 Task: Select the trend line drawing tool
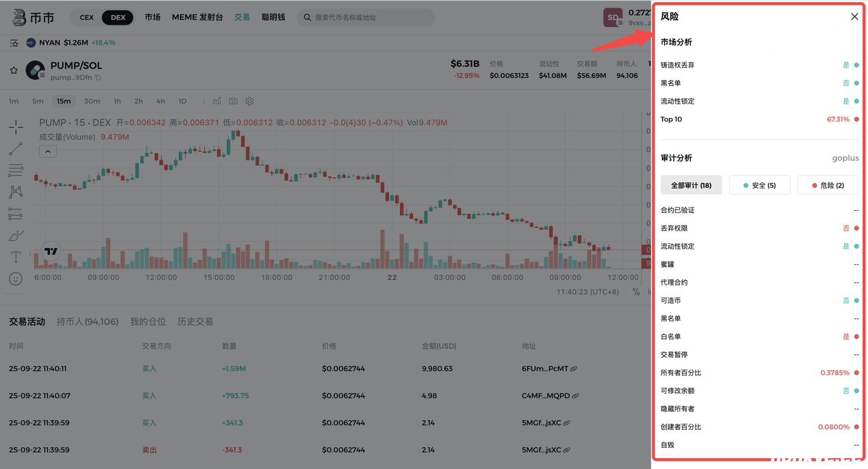click(x=16, y=148)
